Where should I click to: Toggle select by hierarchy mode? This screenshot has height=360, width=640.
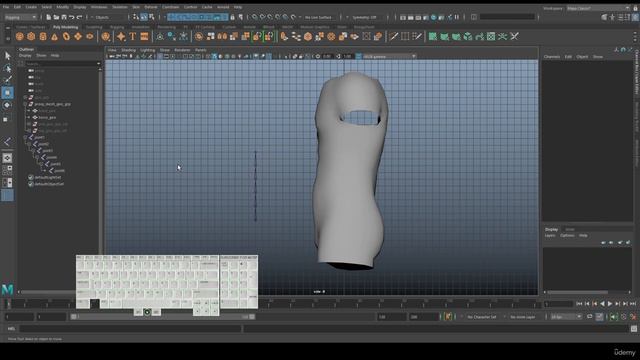(x=136, y=17)
